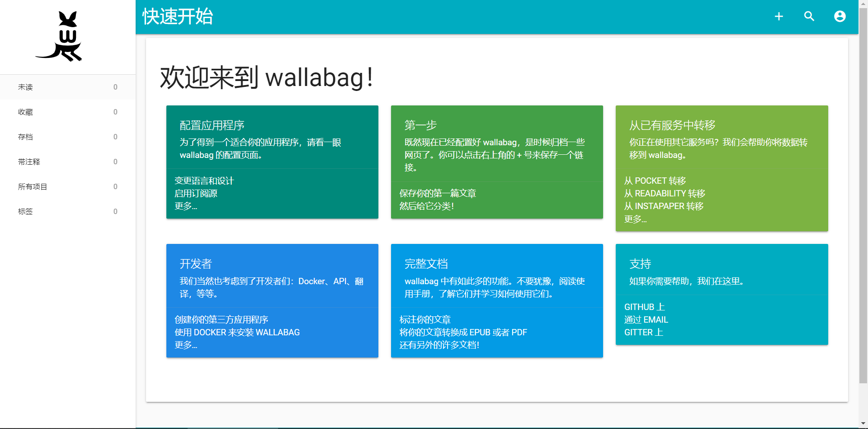This screenshot has width=868, height=429.
Task: Follow the 使用 DOCKER 来安装 WALLABAG link
Action: pyautogui.click(x=237, y=332)
